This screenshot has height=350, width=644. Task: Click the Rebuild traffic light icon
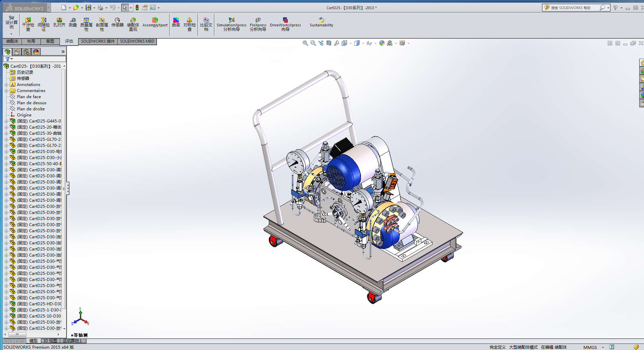(x=137, y=7)
